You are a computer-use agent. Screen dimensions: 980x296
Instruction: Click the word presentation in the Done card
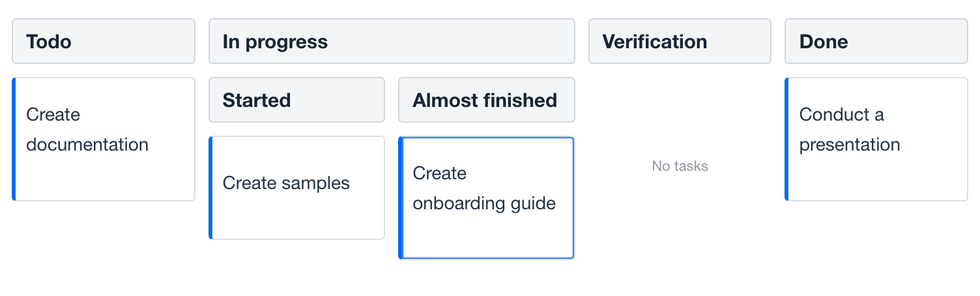pos(850,145)
